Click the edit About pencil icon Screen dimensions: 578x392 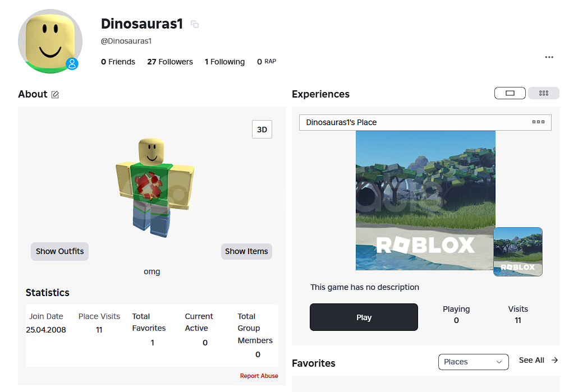[55, 95]
